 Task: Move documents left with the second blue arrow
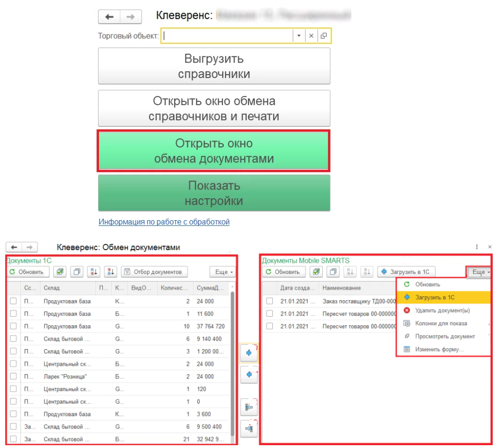coord(249,375)
